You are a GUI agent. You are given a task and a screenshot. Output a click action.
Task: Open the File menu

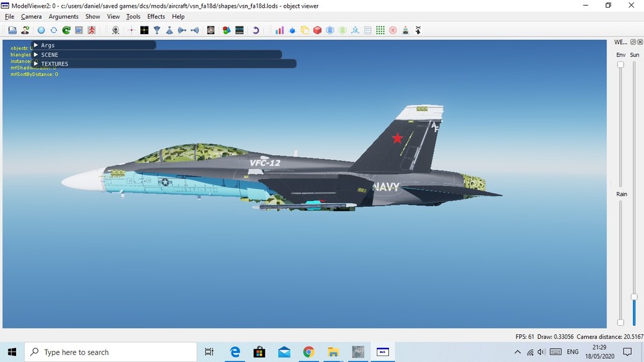pos(10,17)
